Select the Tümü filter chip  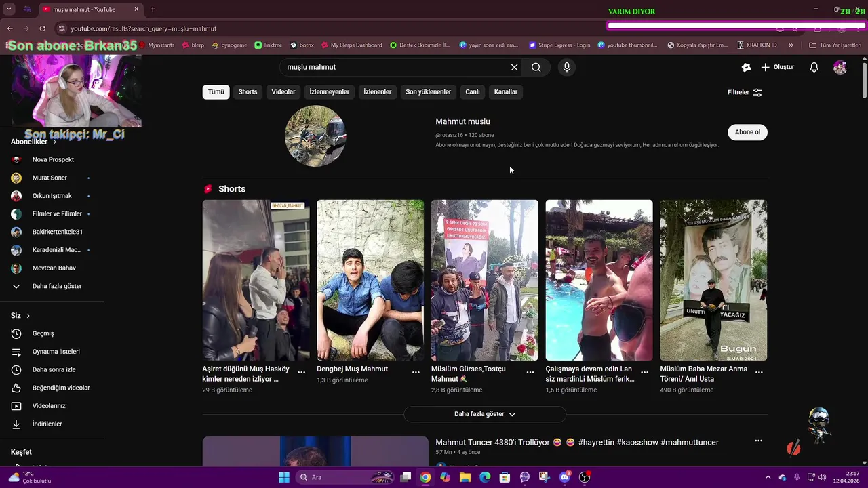point(216,92)
